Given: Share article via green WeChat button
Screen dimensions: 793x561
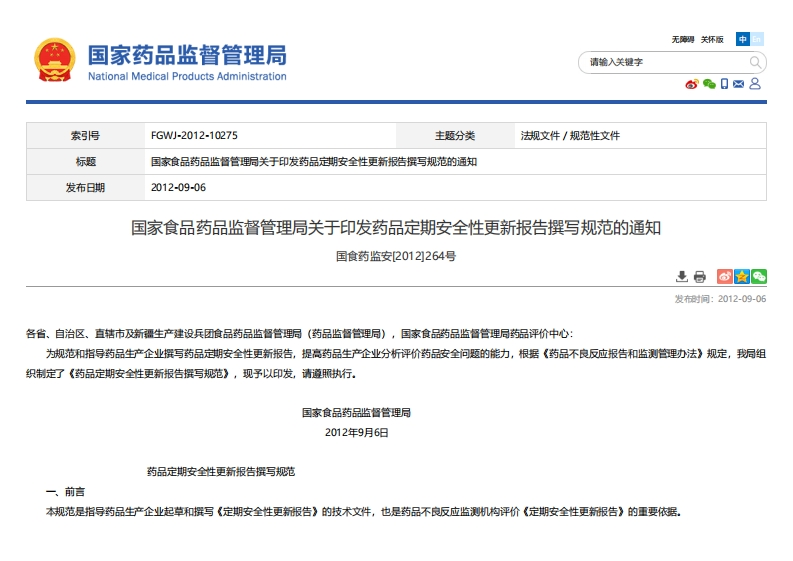Looking at the screenshot, I should coord(759,277).
